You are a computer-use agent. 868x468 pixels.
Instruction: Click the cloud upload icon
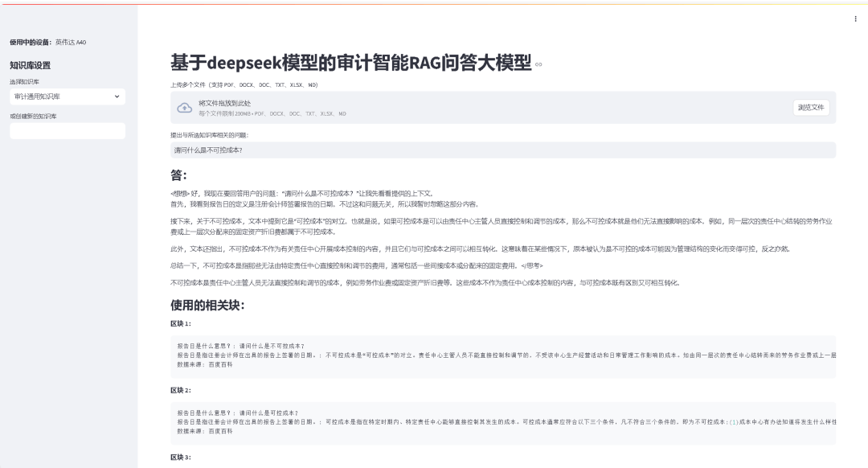pyautogui.click(x=184, y=108)
